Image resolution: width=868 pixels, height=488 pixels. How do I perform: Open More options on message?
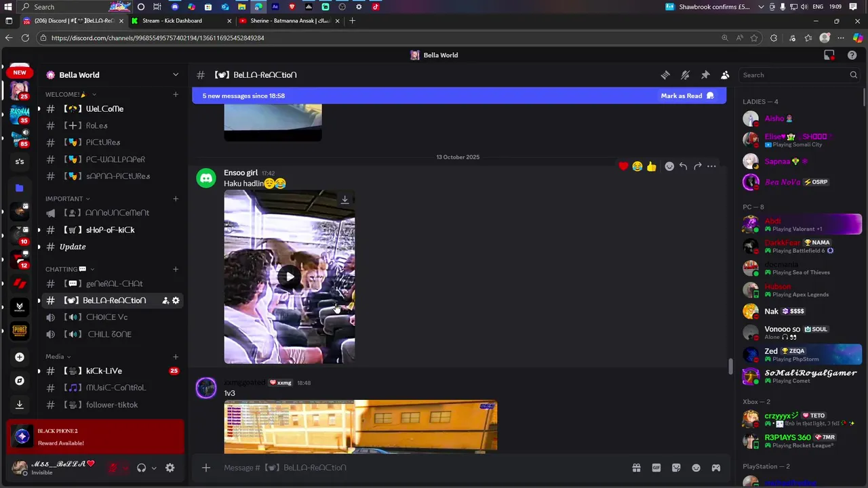tap(711, 166)
